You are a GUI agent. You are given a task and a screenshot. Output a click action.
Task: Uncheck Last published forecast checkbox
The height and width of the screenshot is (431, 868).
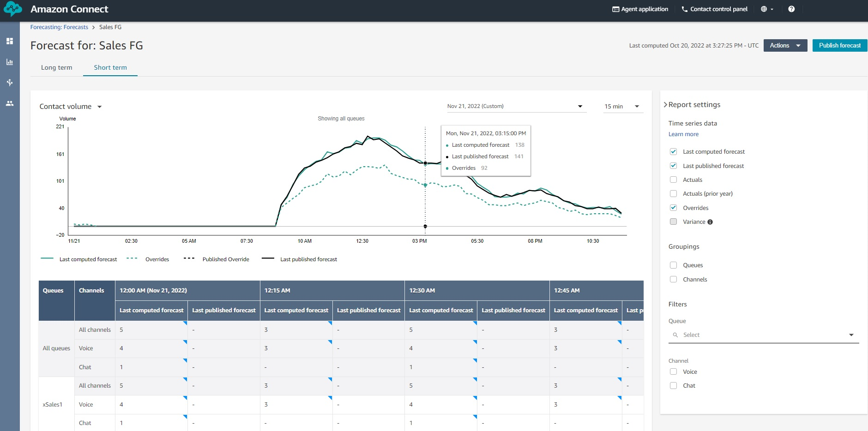pos(673,166)
